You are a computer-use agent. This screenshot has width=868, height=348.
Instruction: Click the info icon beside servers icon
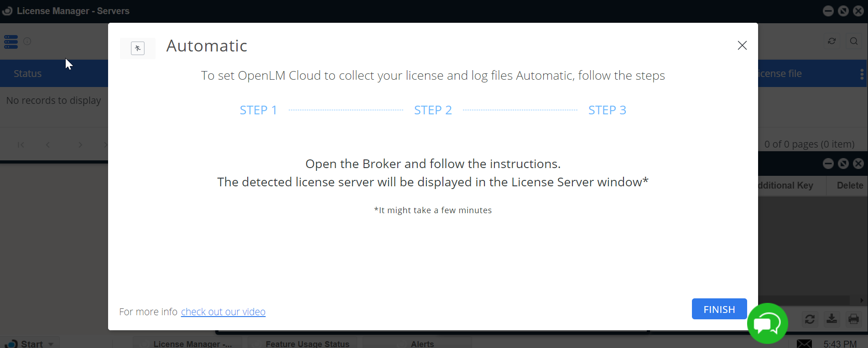pos(27,41)
